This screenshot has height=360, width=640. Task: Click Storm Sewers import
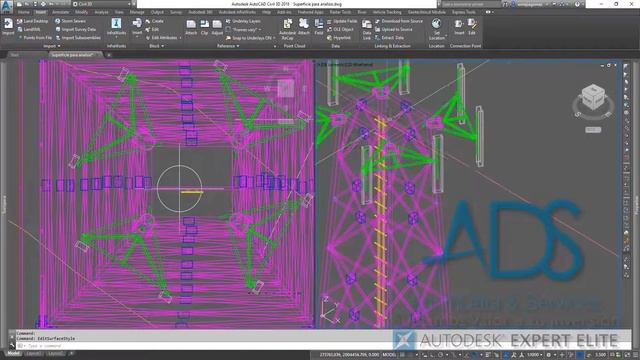click(70, 21)
